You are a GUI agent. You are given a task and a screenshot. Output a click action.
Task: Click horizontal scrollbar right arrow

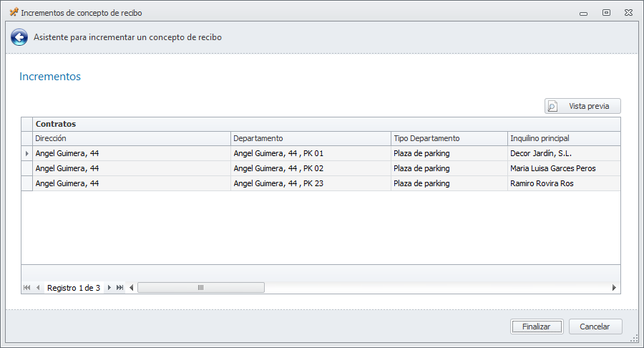[x=614, y=288]
